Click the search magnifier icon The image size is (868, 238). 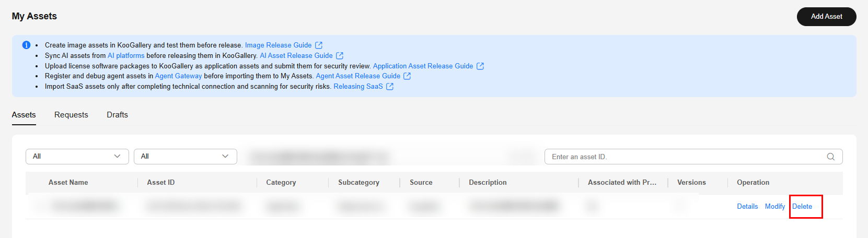pyautogui.click(x=830, y=157)
